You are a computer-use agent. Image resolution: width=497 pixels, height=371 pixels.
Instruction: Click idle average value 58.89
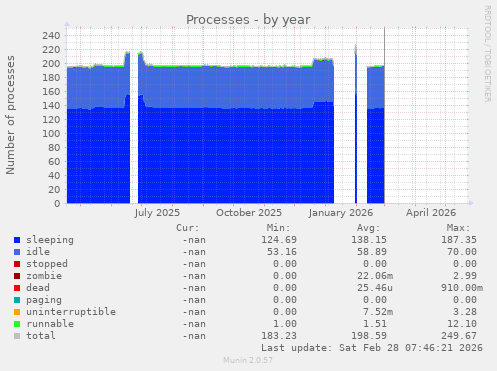click(x=372, y=252)
